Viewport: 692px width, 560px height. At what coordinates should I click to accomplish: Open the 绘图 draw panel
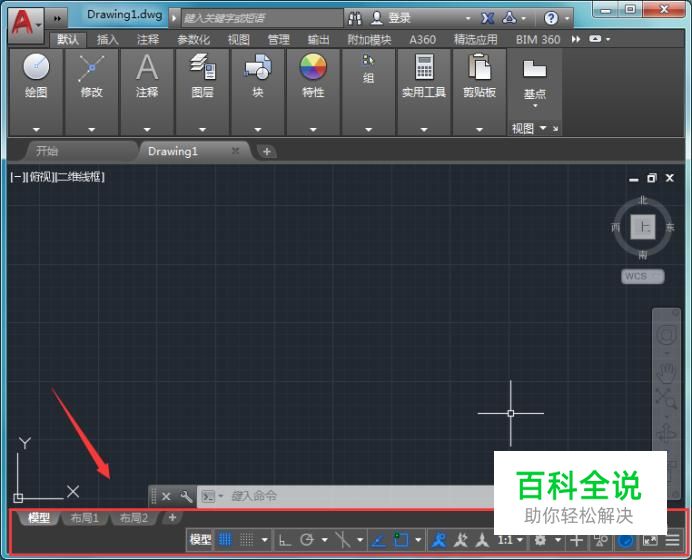[36, 75]
